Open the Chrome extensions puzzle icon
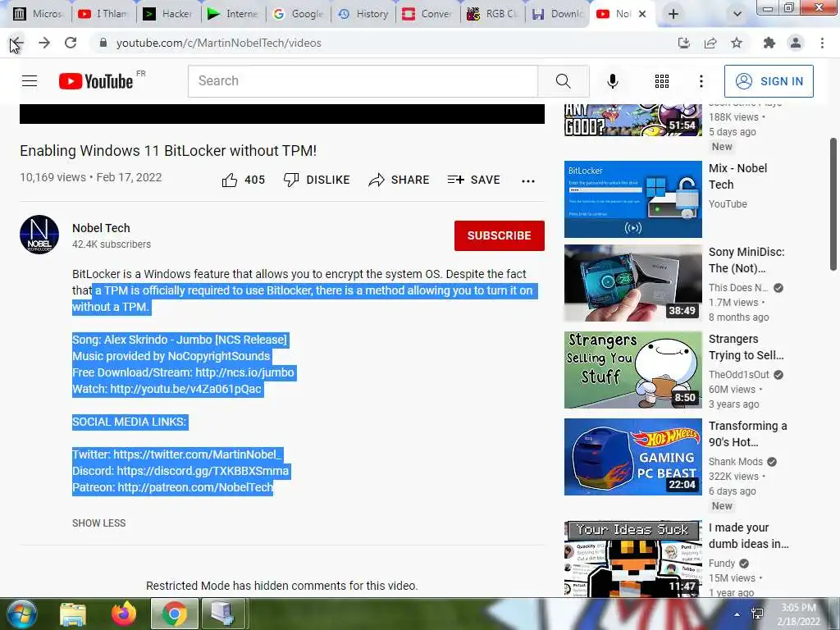Viewport: 840px width, 630px height. 769,43
